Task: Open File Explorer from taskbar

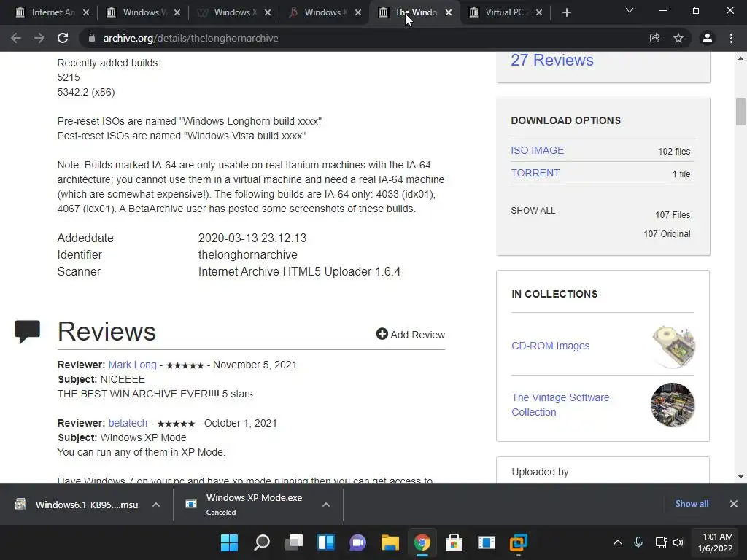Action: [390, 542]
